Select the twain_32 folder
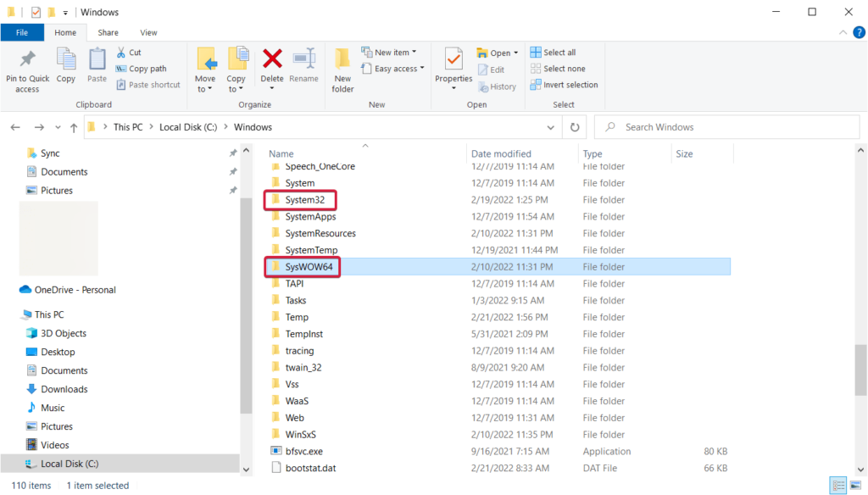This screenshot has height=495, width=868. tap(303, 368)
